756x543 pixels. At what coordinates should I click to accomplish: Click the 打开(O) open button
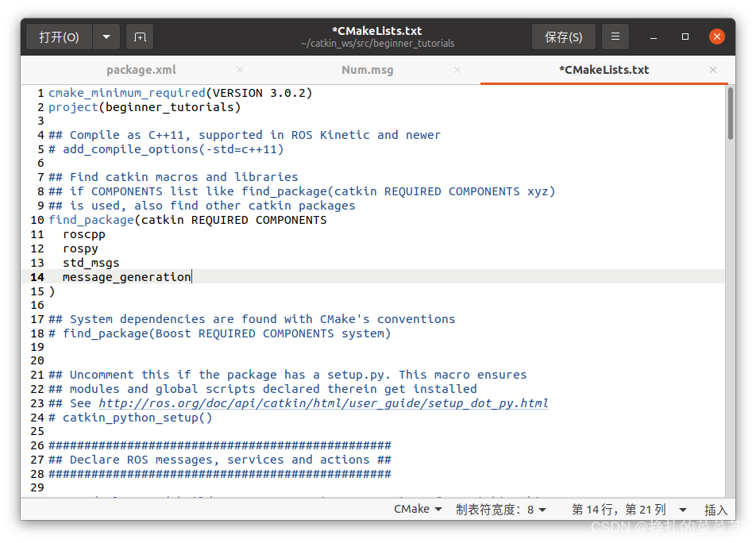coord(59,37)
